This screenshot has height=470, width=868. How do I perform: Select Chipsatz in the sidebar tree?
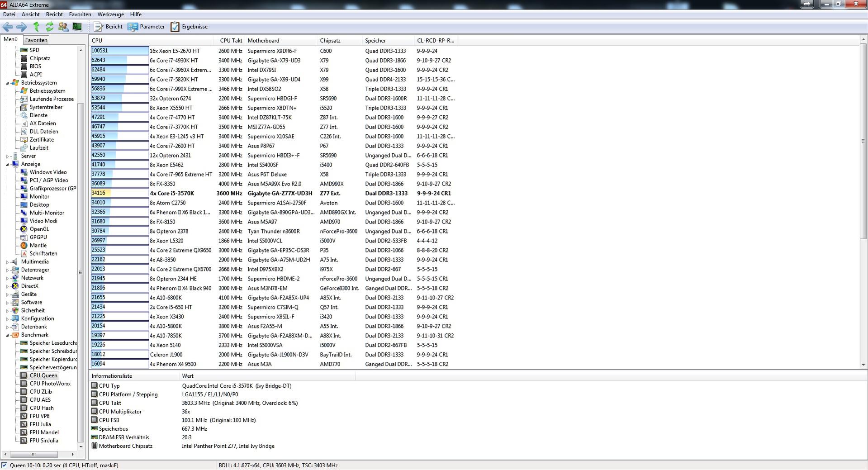[40, 58]
